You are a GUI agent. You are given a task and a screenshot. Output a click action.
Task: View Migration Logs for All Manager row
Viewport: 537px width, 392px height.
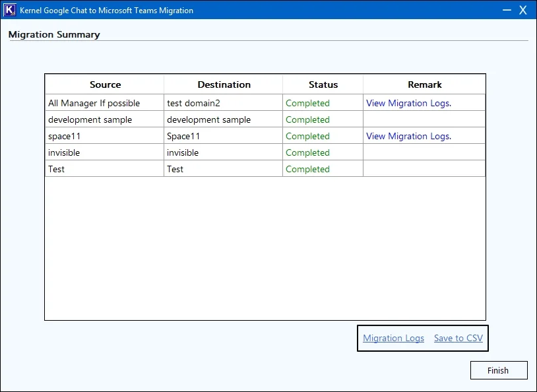[408, 103]
